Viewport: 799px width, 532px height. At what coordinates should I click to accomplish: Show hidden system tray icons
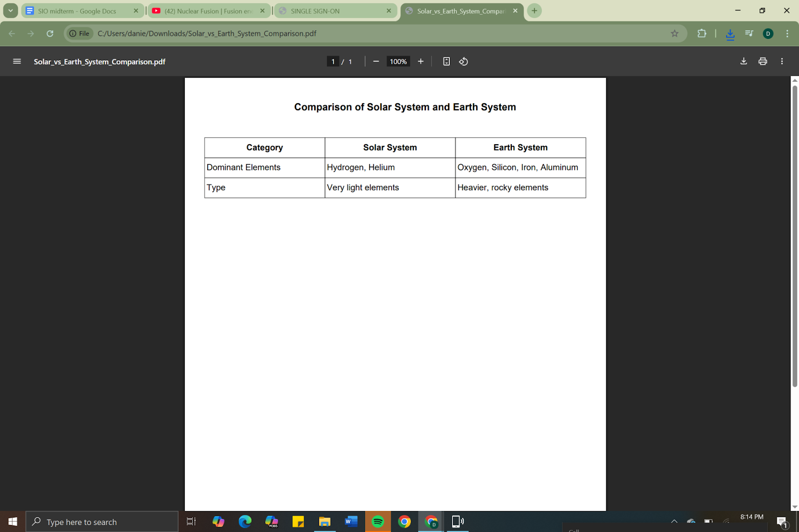(674, 522)
